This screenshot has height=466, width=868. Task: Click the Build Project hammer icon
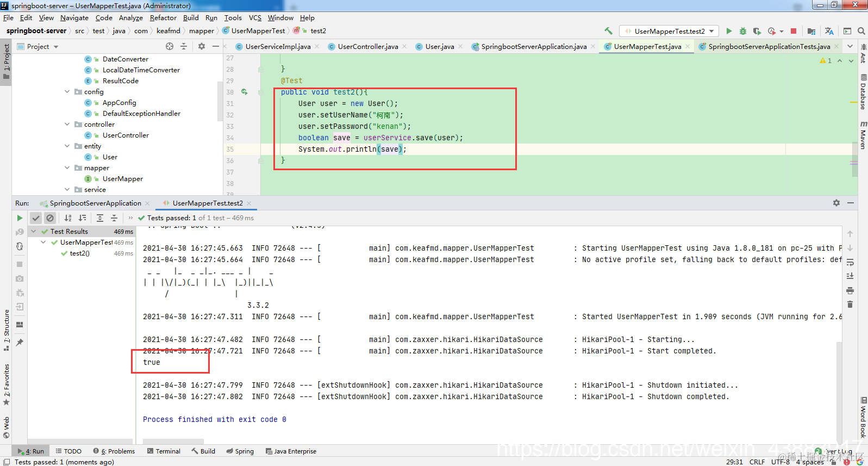(608, 31)
